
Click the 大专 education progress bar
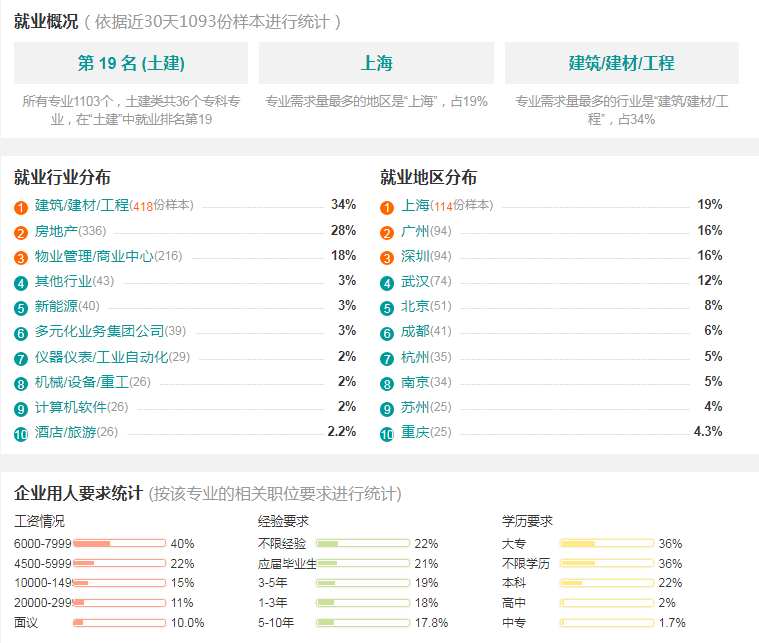pos(607,543)
